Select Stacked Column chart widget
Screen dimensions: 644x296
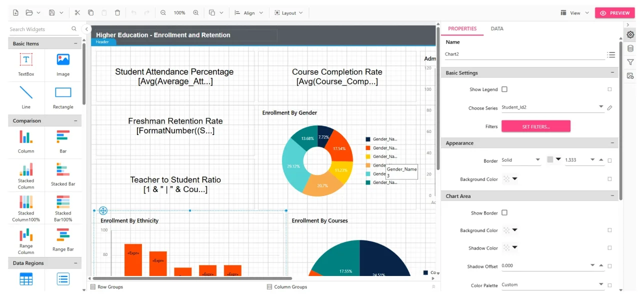26,176
